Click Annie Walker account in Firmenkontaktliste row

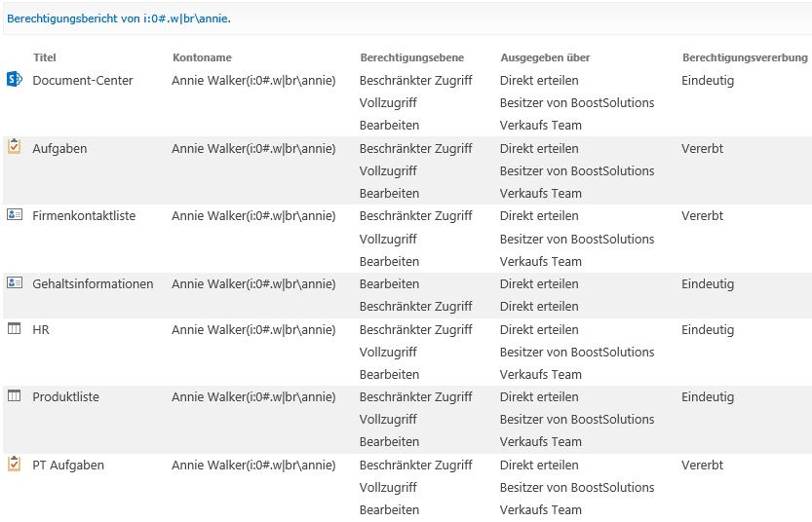253,216
